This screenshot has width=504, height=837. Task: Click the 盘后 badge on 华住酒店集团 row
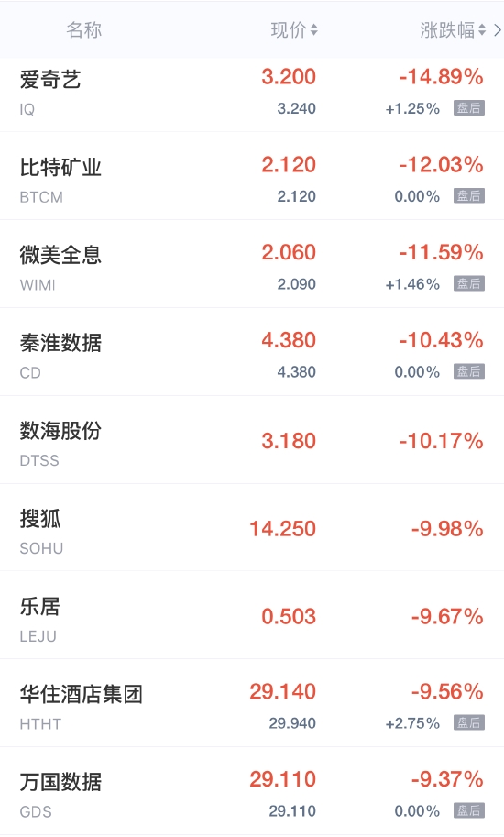click(469, 722)
